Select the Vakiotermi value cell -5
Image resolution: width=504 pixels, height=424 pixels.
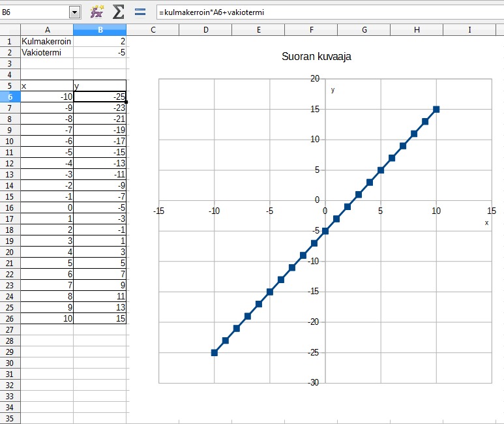click(x=100, y=52)
